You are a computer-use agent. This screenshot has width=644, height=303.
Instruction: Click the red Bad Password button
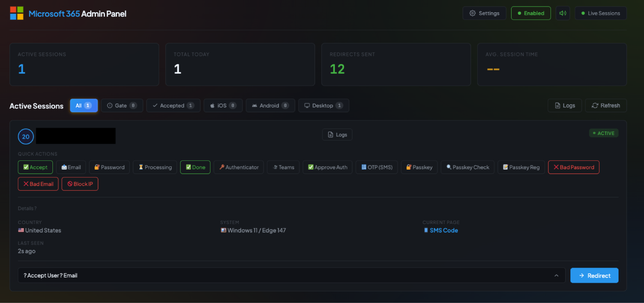(x=573, y=167)
